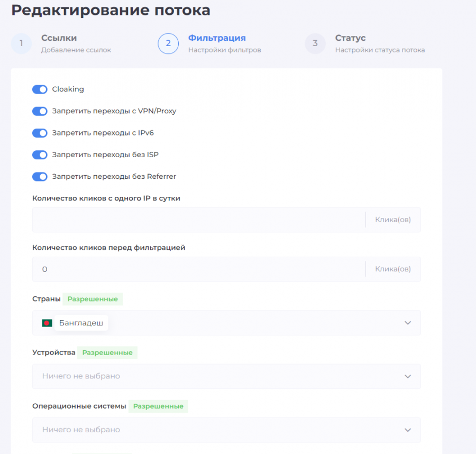476x454 pixels.
Task: Click the step number 2 circle
Action: (168, 43)
